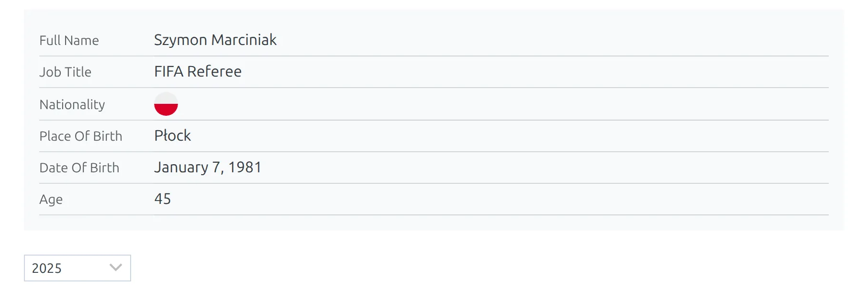Click the Place Of Birth label

click(81, 136)
